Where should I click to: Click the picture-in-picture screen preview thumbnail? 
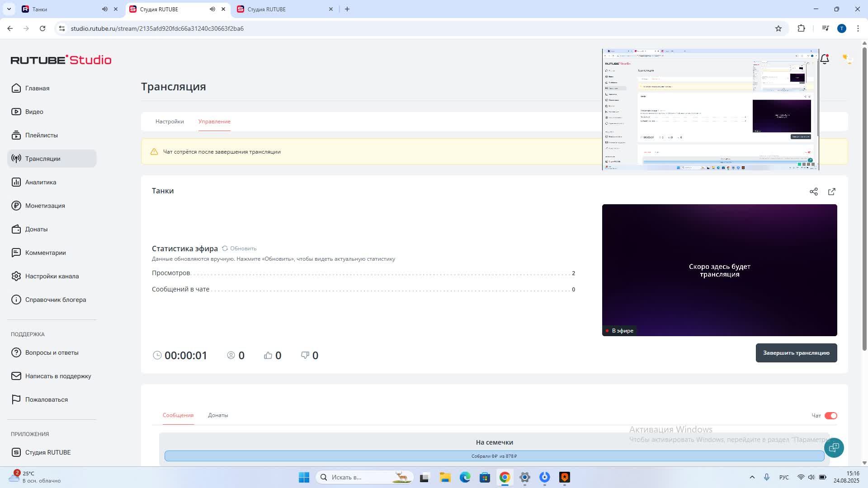click(710, 109)
